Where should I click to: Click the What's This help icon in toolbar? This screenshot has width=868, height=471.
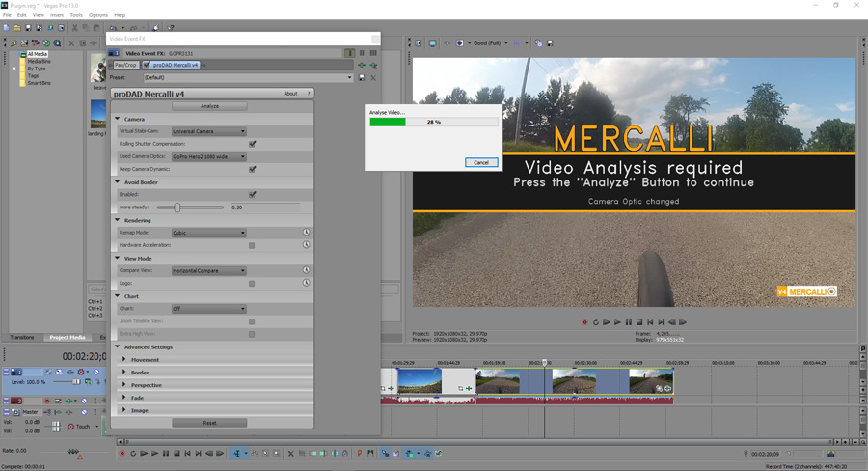click(x=171, y=28)
